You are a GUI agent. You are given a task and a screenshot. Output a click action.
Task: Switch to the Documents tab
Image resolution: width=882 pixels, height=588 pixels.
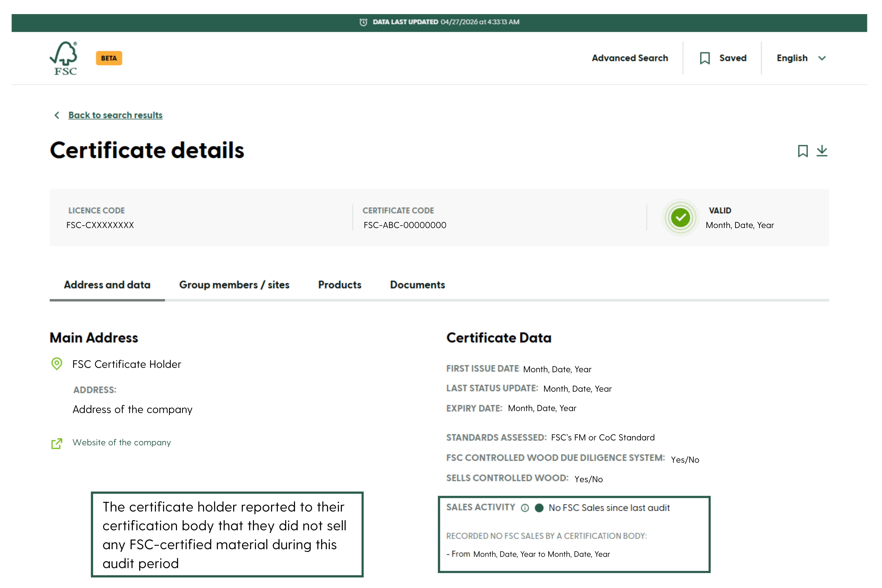(x=417, y=285)
